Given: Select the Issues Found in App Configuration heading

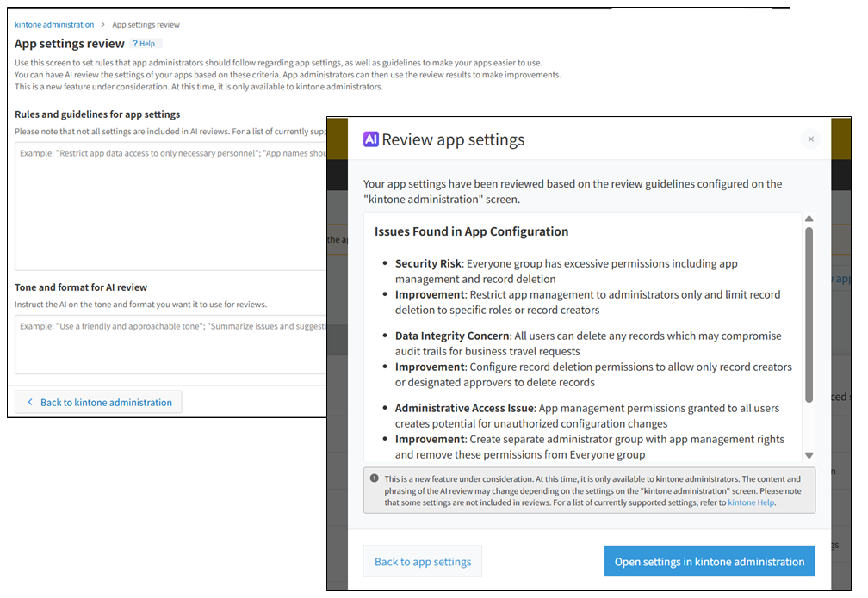Looking at the screenshot, I should (x=470, y=231).
